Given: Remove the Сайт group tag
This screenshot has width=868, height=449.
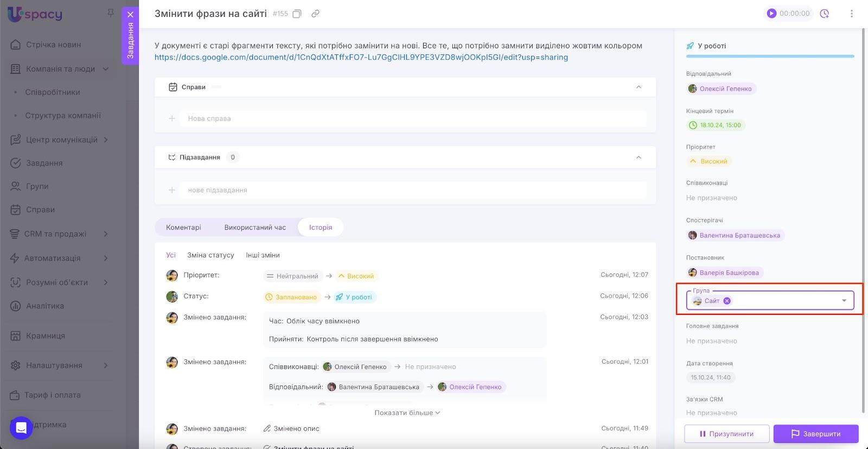Looking at the screenshot, I should click(x=727, y=301).
